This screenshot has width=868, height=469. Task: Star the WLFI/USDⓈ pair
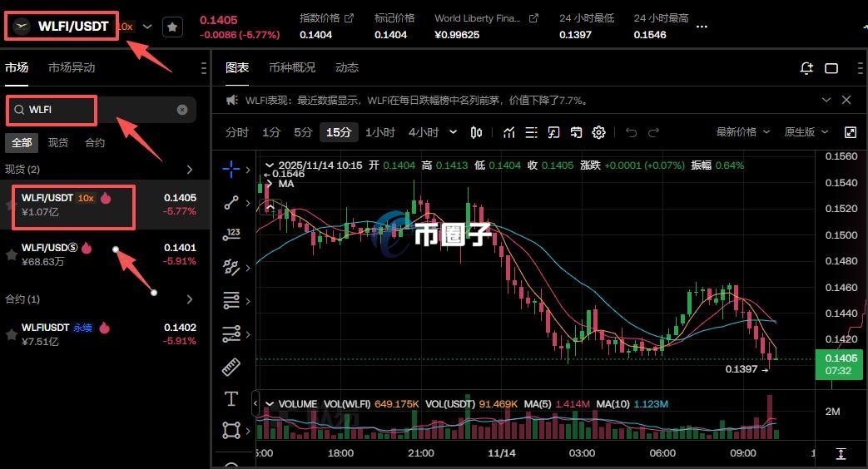(x=11, y=254)
